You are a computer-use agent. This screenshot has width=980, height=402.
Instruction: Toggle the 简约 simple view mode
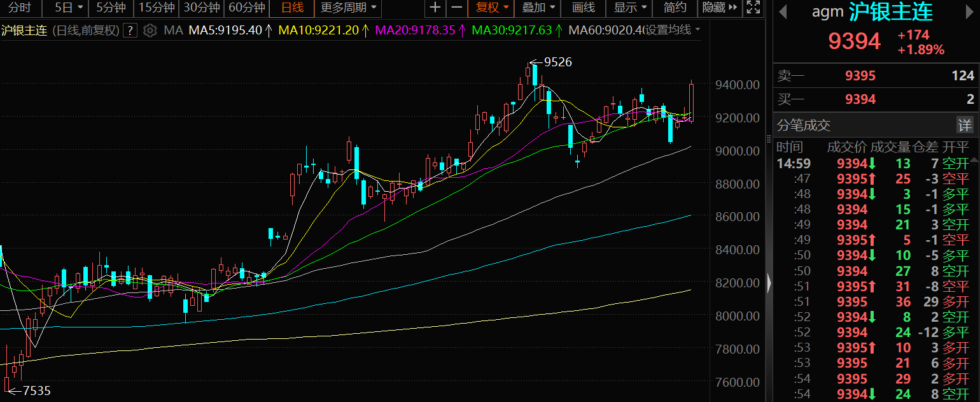tap(675, 8)
